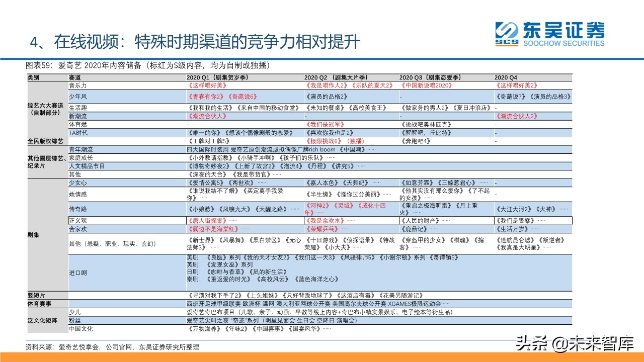
Task: Click the 体育燃 row label
Action: click(77, 124)
